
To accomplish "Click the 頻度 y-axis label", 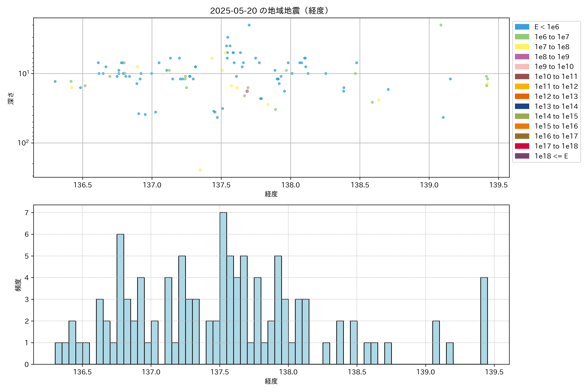I will 18,285.
